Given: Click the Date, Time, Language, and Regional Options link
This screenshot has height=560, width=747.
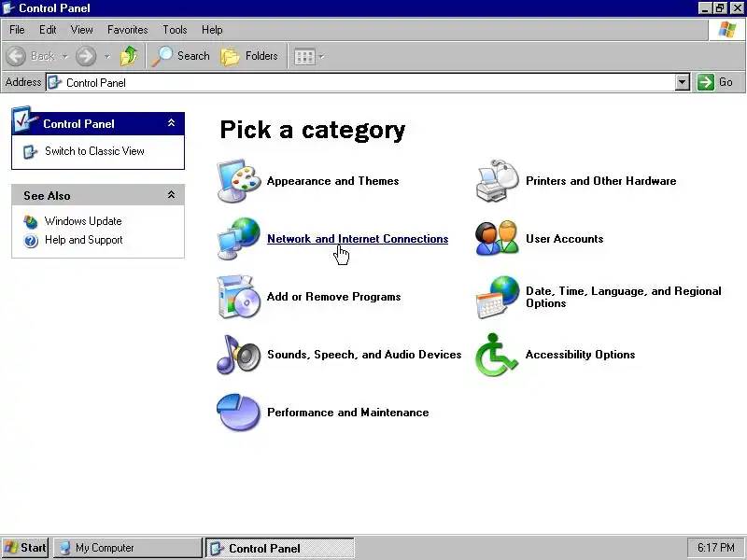Looking at the screenshot, I should point(623,297).
